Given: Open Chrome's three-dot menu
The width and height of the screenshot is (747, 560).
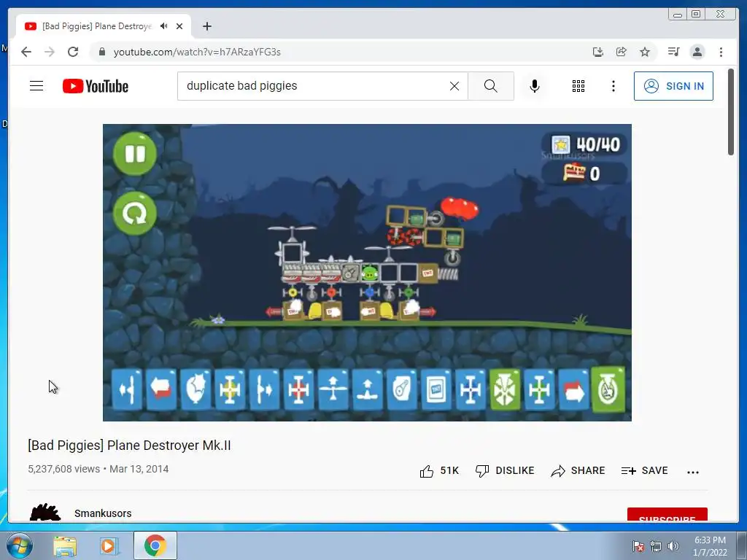Looking at the screenshot, I should 721,52.
